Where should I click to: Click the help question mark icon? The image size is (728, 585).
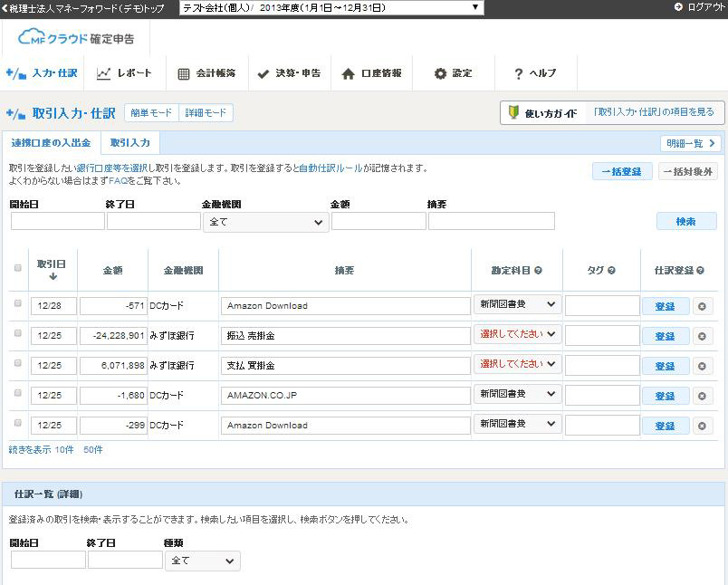519,74
